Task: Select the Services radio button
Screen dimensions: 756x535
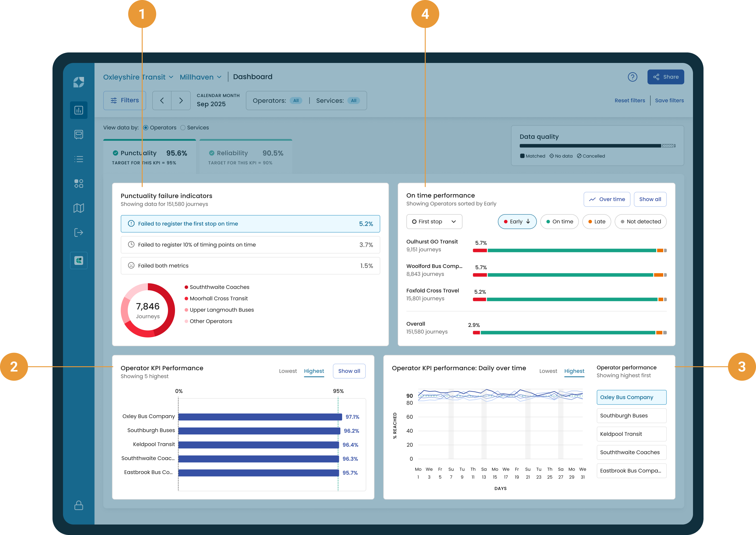Action: click(x=183, y=128)
